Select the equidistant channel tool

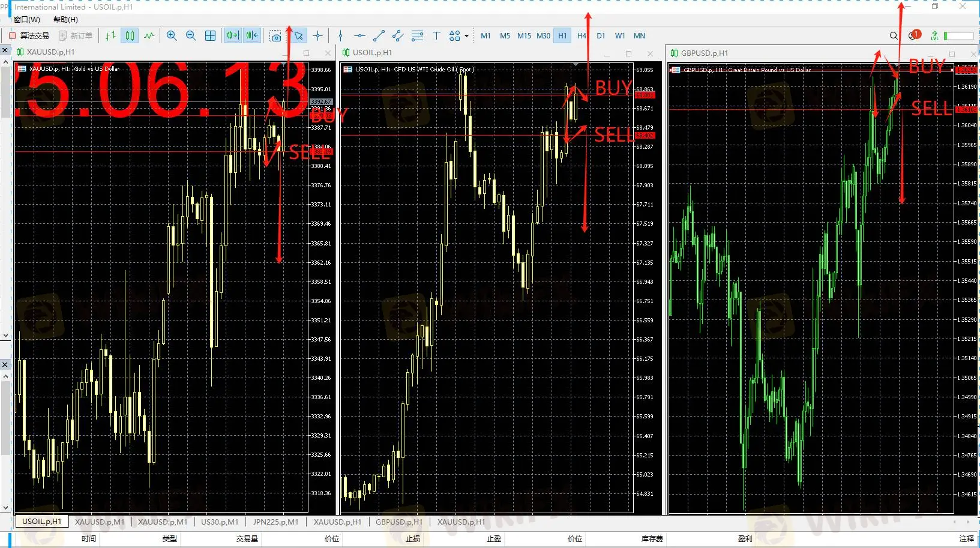[398, 36]
